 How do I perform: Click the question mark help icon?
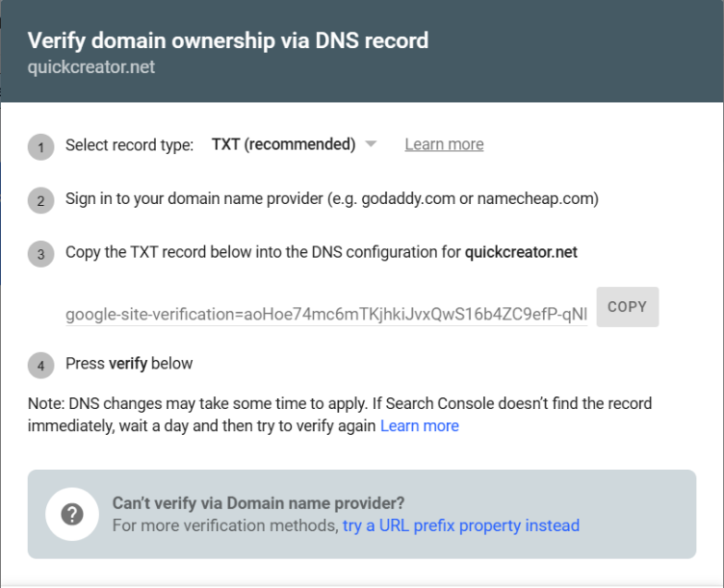pyautogui.click(x=72, y=514)
